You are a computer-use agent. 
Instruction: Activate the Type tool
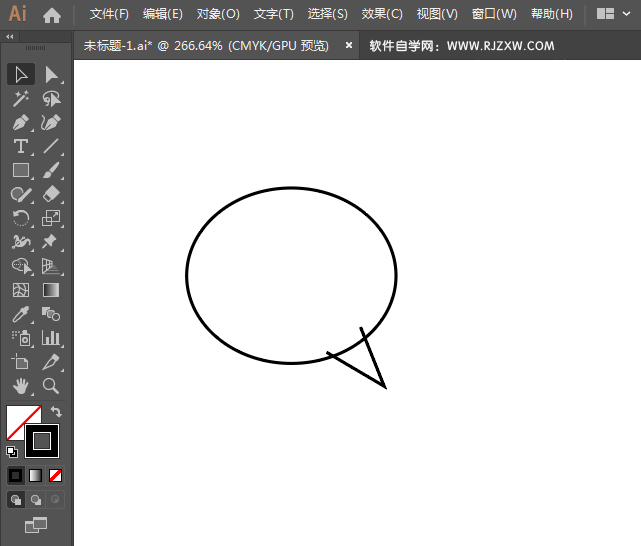click(21, 146)
